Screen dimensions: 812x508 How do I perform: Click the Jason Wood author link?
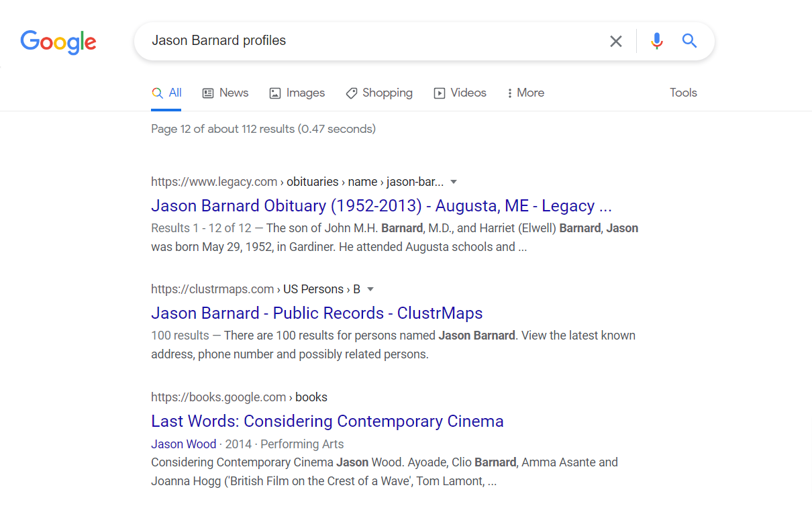184,444
